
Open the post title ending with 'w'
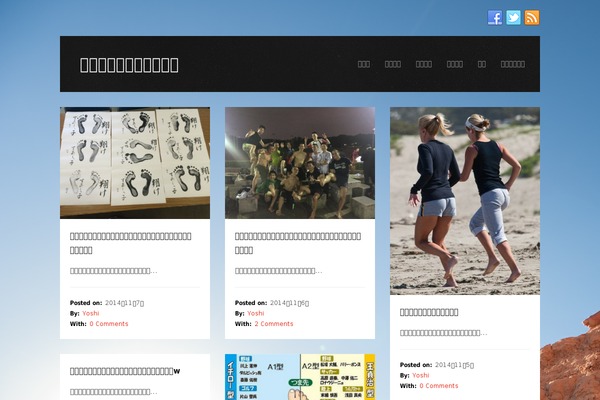click(125, 371)
